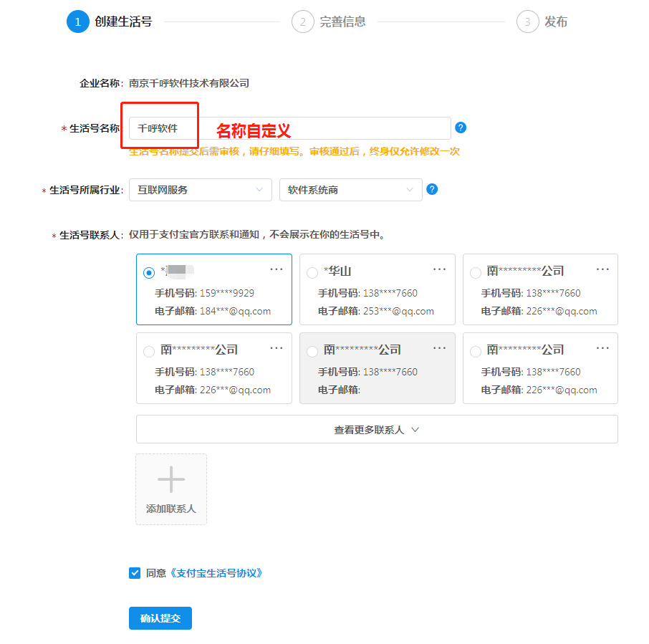Viewport: 649px width, 644px height.
Task: Click help icon beside 软件系统商 dropdown
Action: (x=432, y=189)
